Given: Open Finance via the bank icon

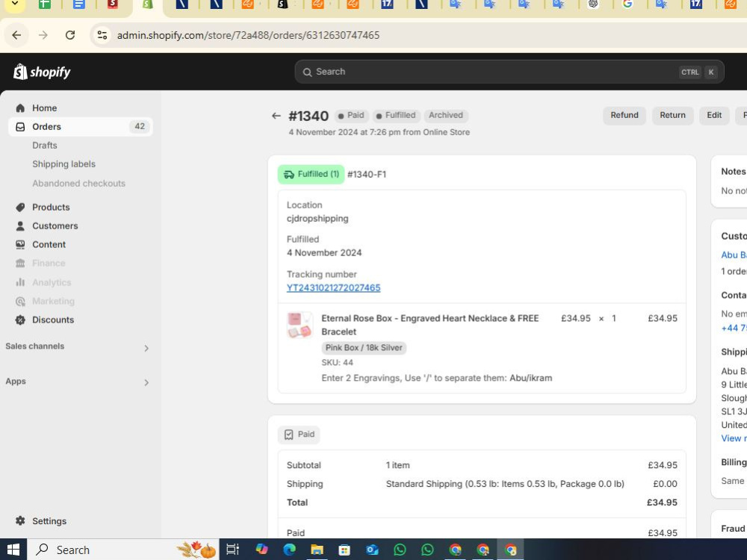Looking at the screenshot, I should pyautogui.click(x=20, y=263).
